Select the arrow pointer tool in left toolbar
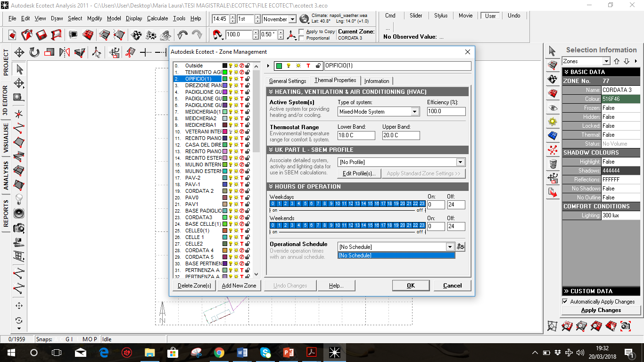 pyautogui.click(x=19, y=69)
